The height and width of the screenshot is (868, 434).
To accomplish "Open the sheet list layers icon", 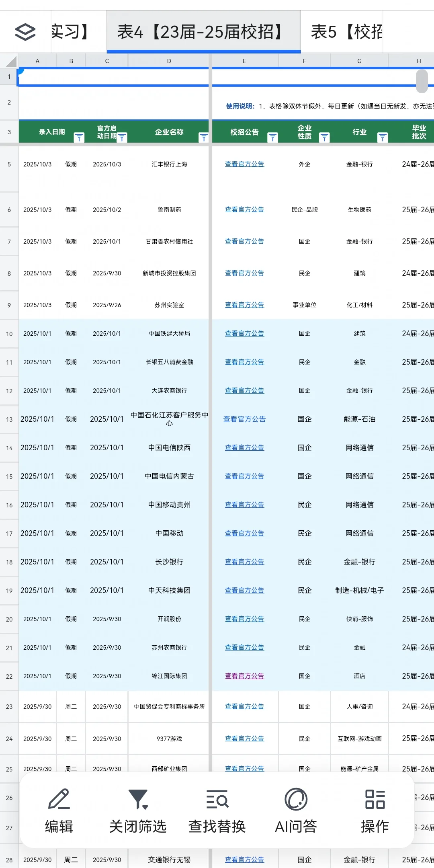I will [25, 32].
